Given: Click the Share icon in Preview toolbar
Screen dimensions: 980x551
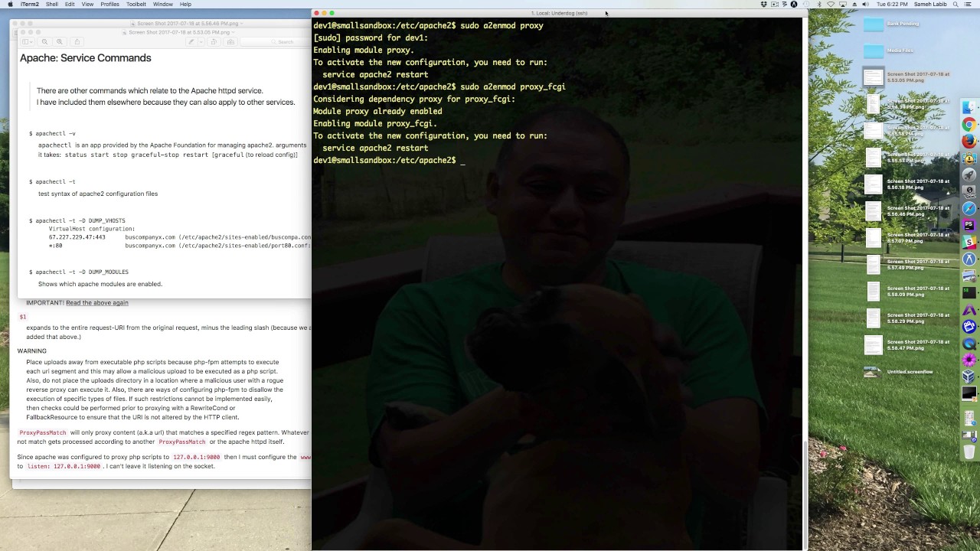Looking at the screenshot, I should pyautogui.click(x=77, y=41).
